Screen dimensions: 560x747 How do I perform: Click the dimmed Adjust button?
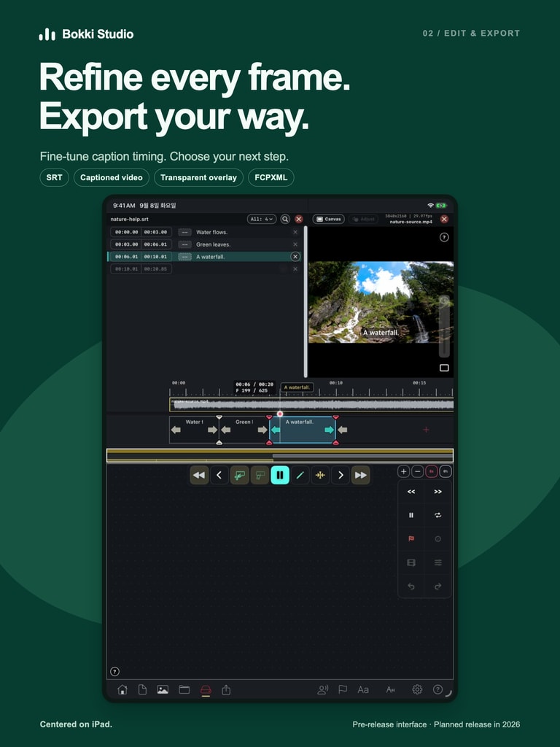tap(363, 219)
